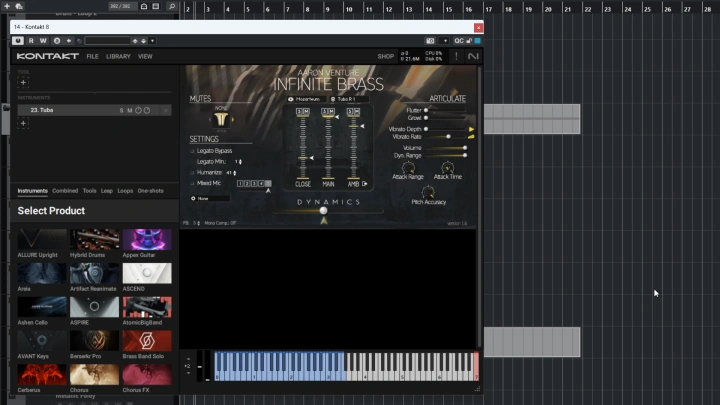
Task: Select the 23. Tuba instrument row
Action: click(94, 110)
